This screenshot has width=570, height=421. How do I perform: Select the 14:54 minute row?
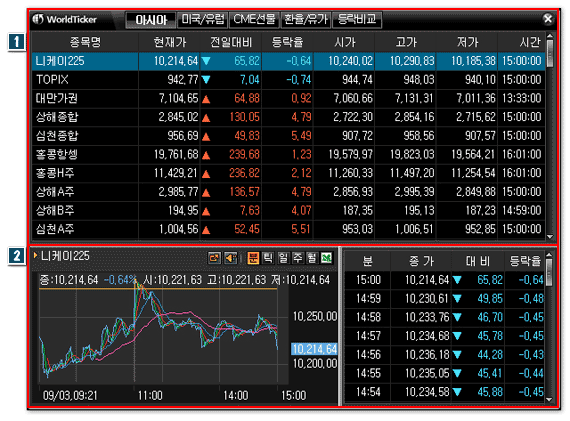pos(444,392)
